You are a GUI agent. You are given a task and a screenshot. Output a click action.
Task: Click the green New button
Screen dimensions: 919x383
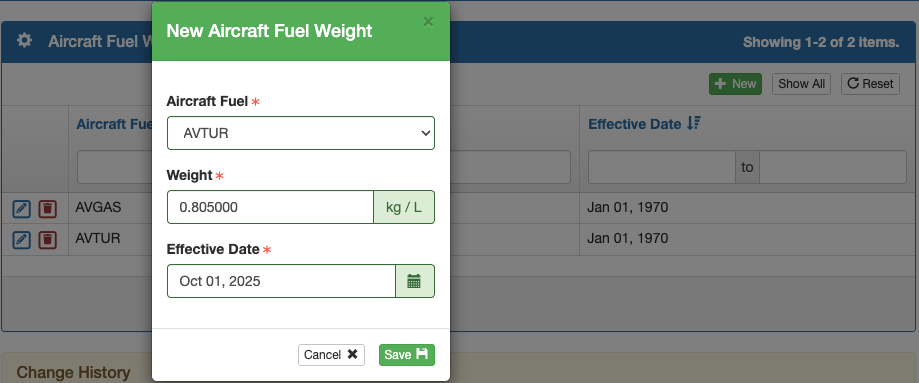(735, 84)
